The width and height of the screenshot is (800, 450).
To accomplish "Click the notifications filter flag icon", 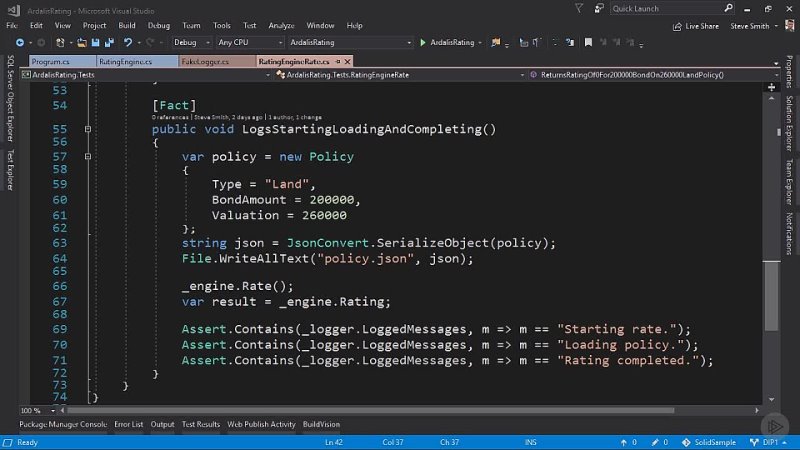I will [x=579, y=8].
